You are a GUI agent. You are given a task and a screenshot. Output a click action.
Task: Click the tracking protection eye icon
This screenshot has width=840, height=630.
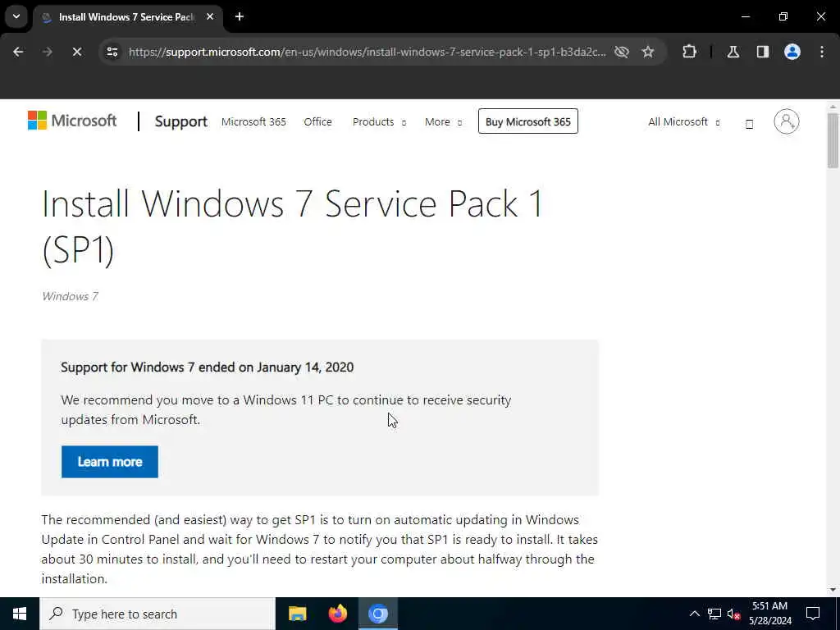click(622, 52)
